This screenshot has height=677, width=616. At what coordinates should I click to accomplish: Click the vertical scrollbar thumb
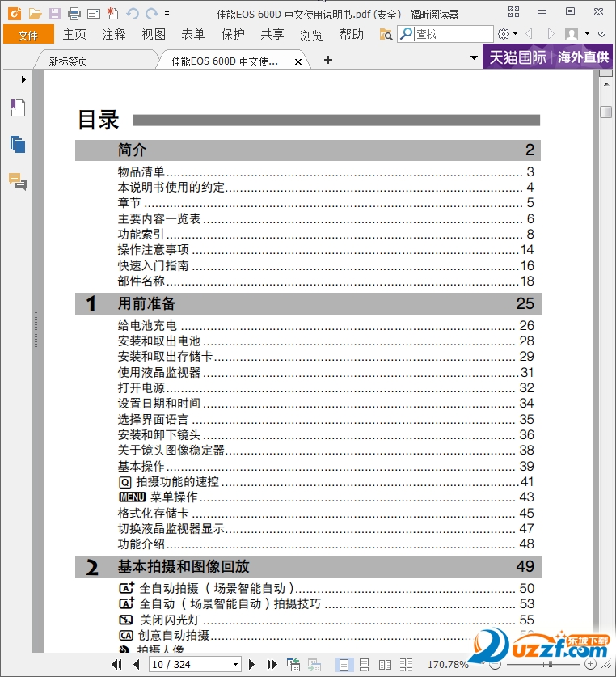click(605, 112)
